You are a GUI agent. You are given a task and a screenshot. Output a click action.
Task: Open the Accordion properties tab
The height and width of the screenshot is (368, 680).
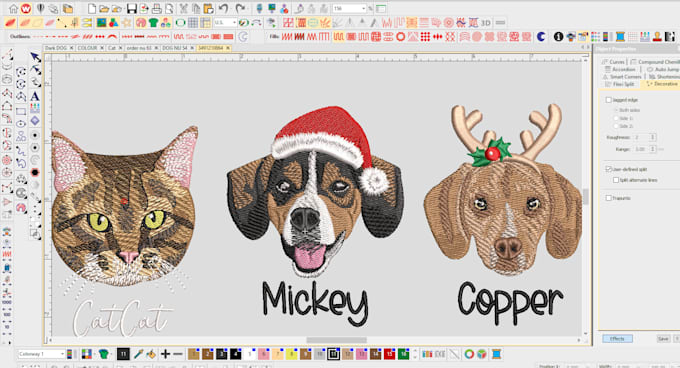click(x=621, y=69)
